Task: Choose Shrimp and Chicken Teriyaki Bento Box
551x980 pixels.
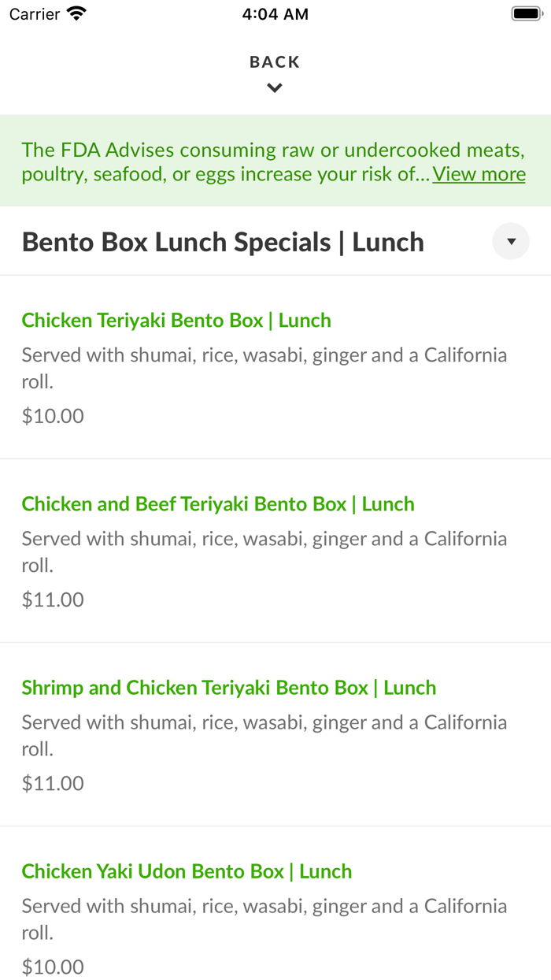Action: pyautogui.click(x=228, y=687)
